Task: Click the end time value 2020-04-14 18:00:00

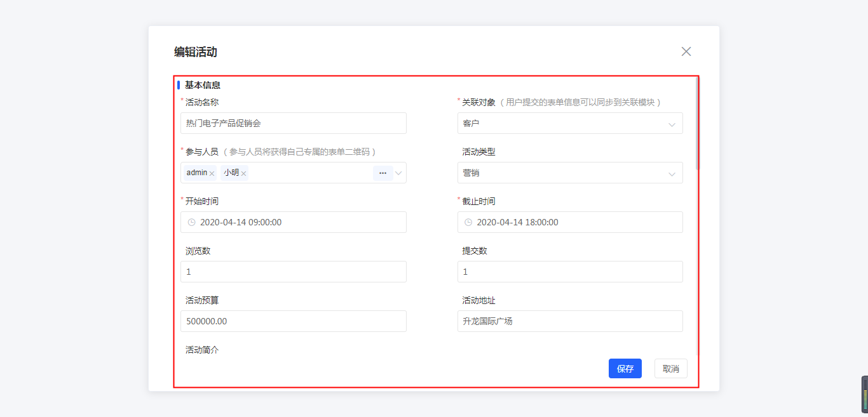Action: click(x=517, y=222)
